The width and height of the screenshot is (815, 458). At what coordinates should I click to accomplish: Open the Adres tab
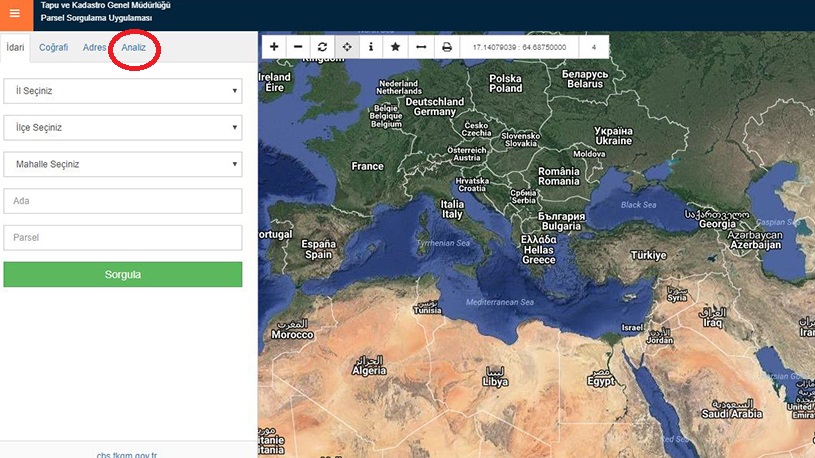coord(94,47)
